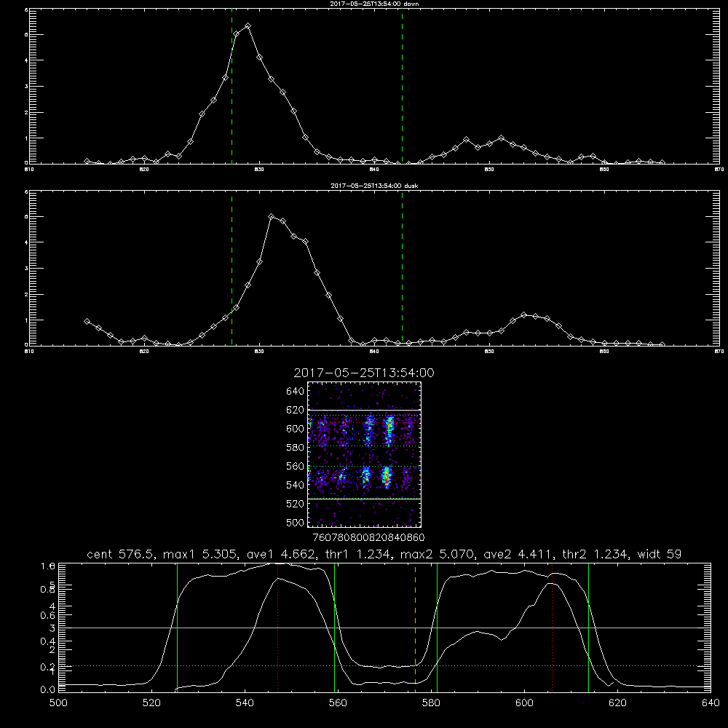Click the 500 label on the image's vertical axis
728x728 pixels.
click(295, 522)
